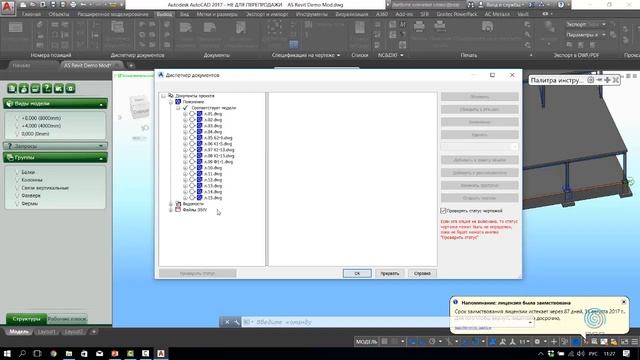The width and height of the screenshot is (640, 360).
Task: Click the wrench icon on command line
Action: (236, 322)
